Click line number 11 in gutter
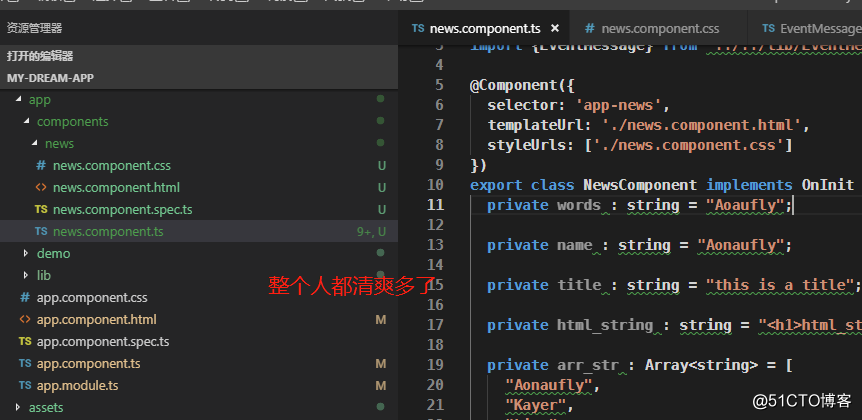862x420 pixels. click(435, 205)
